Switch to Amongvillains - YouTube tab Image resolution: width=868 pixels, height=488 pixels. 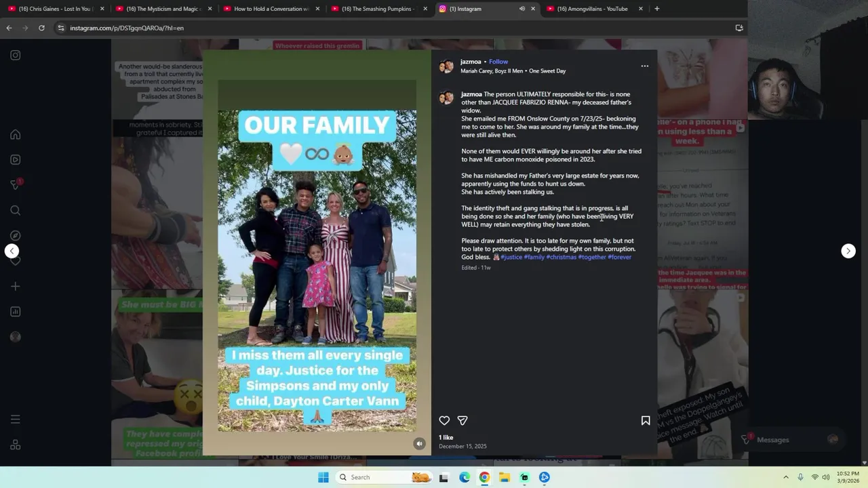coord(593,9)
